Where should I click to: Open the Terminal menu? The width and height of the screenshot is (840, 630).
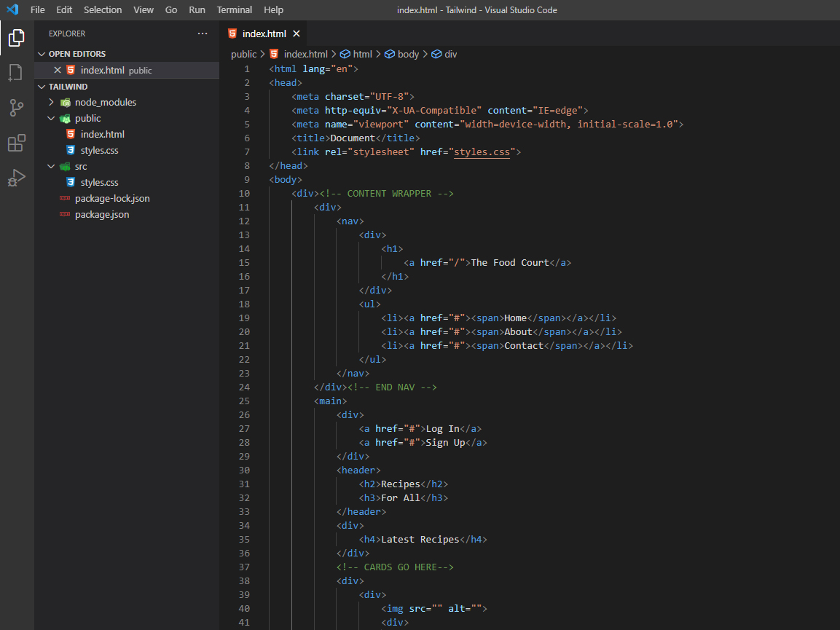[235, 9]
